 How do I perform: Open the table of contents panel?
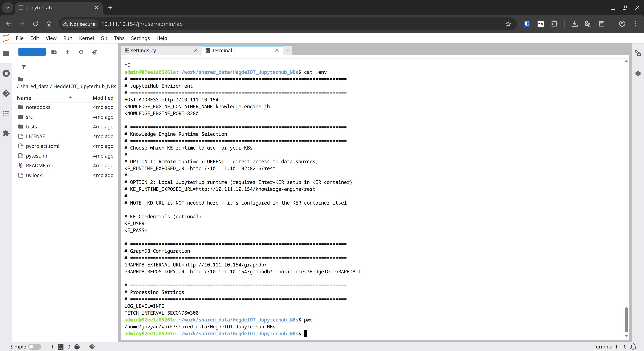pos(6,113)
